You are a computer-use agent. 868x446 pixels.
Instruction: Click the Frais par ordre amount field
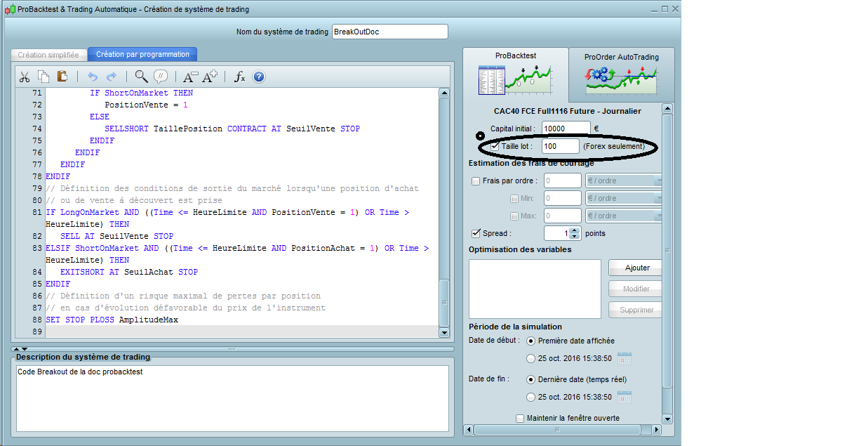562,181
